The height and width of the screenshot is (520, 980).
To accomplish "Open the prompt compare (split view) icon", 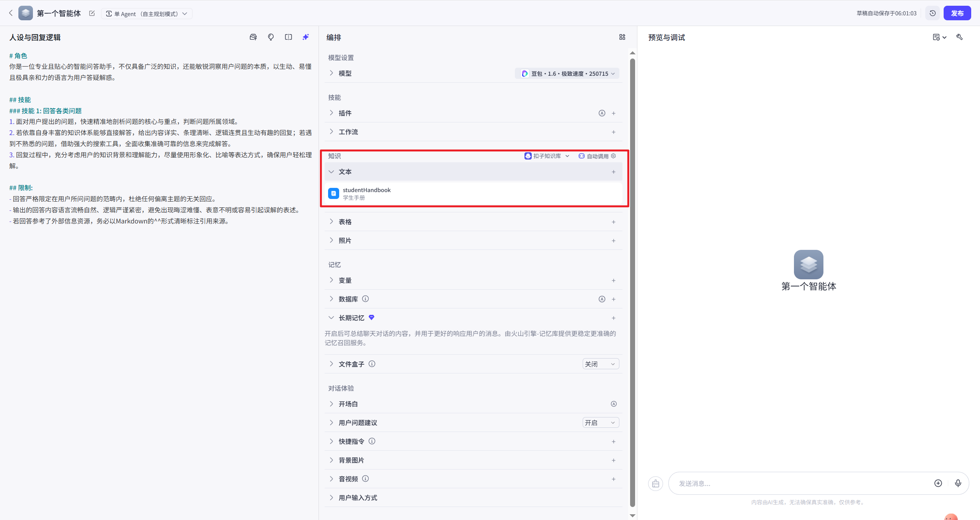I will click(288, 37).
